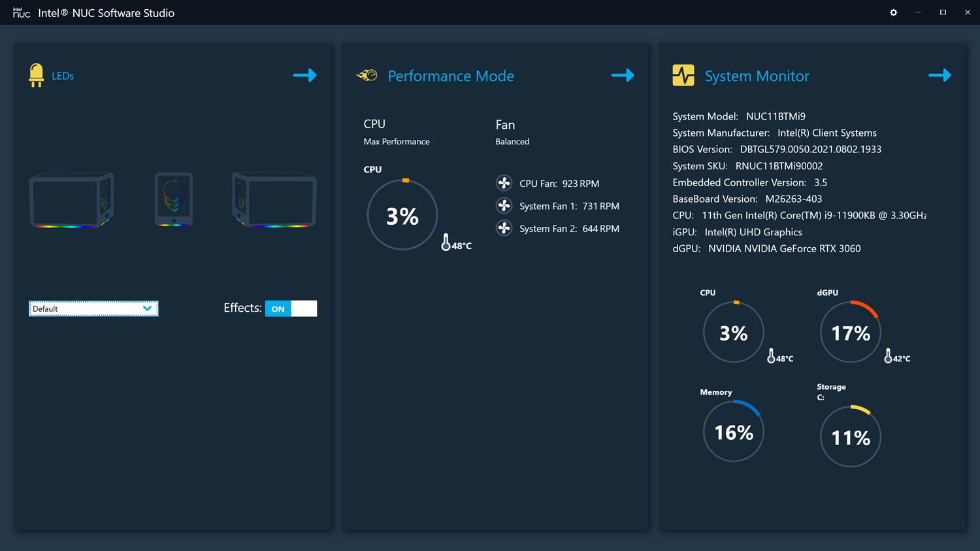Open settings via the gear icon
The height and width of the screenshot is (551, 980).
point(893,12)
